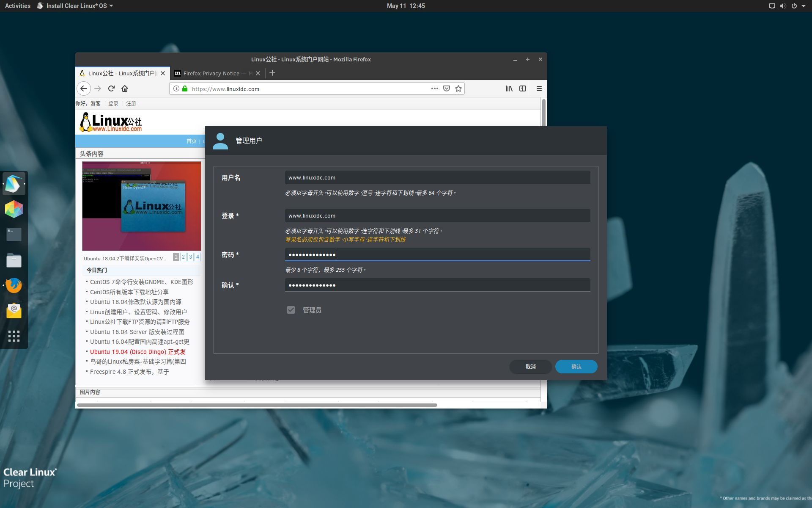This screenshot has height=508, width=812.
Task: Switch to Firefox Privacy Notice tab
Action: [x=214, y=73]
